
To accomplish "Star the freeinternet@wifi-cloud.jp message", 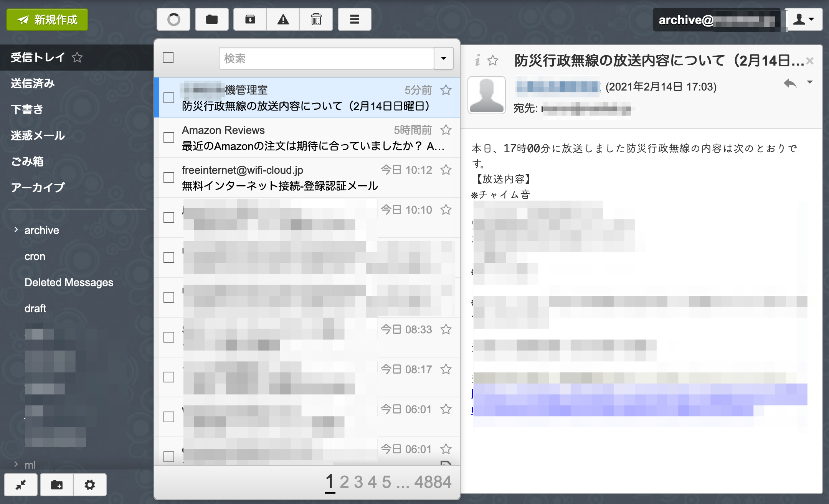I will tap(446, 170).
